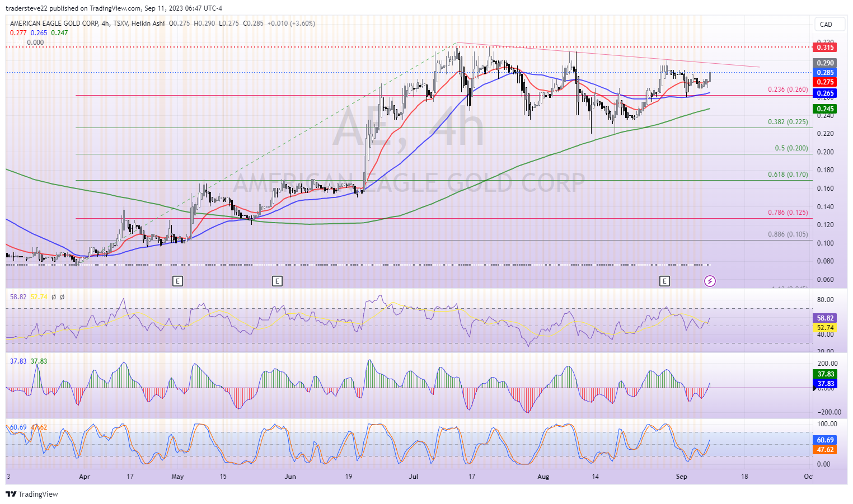Select the green 0.245 moving average label
This screenshot has width=853, height=504.
825,109
